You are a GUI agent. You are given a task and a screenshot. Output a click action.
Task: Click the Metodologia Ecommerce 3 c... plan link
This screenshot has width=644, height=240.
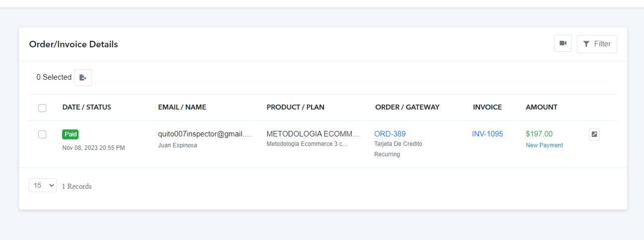pyautogui.click(x=307, y=144)
